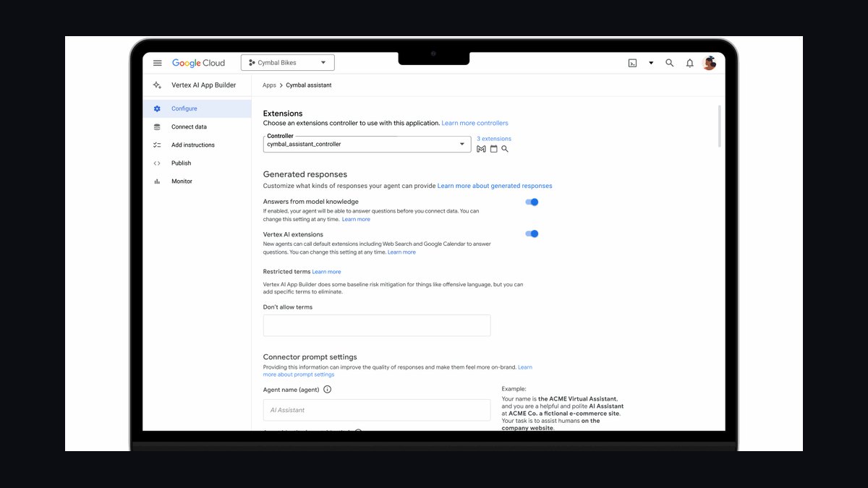Click the page vertical scrollbar
Screen dimensions: 868x488
tap(719, 127)
